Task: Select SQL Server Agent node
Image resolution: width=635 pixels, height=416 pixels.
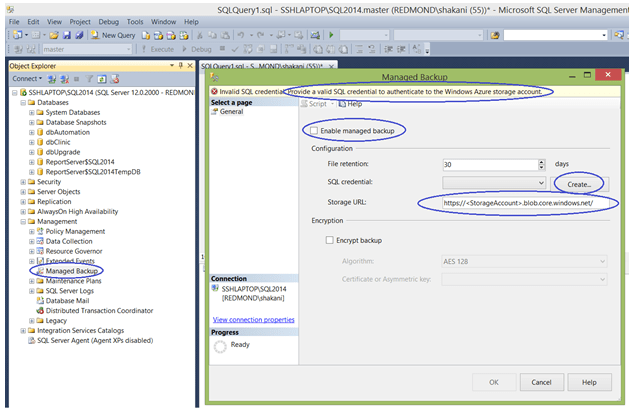Action: pos(95,340)
